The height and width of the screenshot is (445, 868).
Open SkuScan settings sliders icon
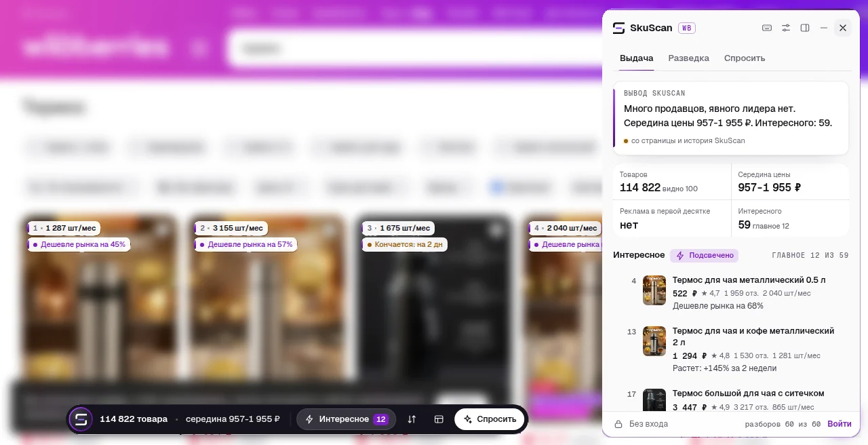[x=786, y=28]
